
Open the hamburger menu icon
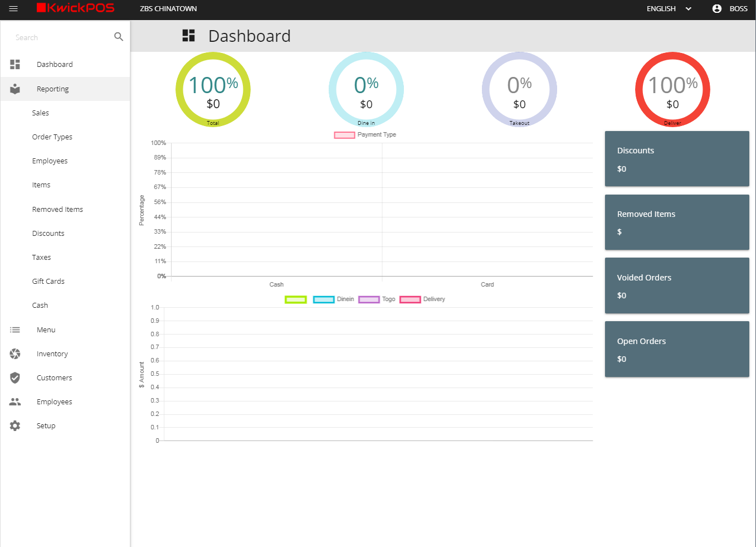(x=13, y=8)
